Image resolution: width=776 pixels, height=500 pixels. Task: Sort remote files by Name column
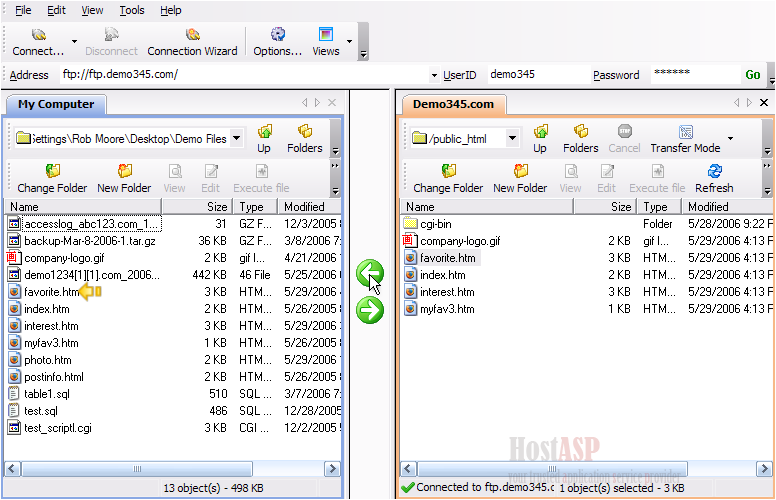click(487, 206)
